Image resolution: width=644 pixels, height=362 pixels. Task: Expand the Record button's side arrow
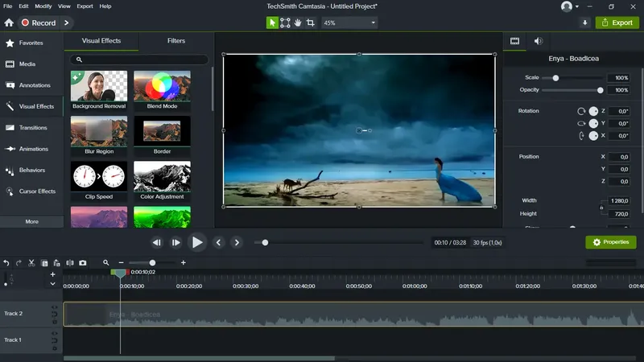(66, 23)
